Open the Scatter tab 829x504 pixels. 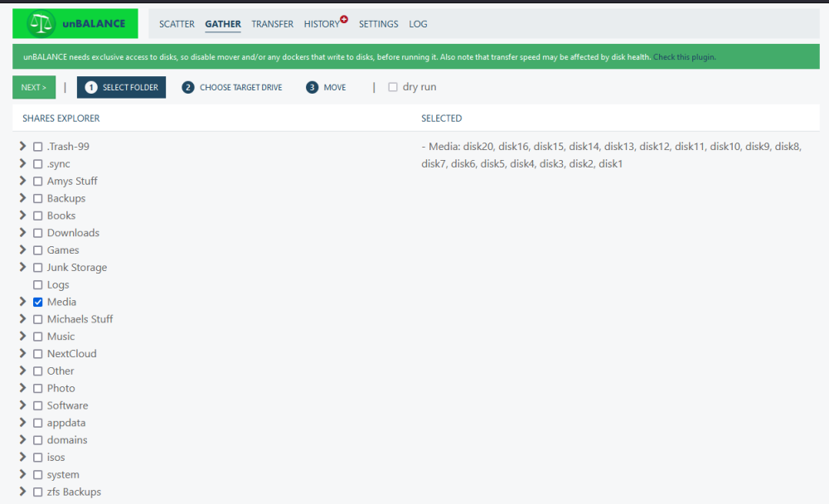(x=177, y=24)
